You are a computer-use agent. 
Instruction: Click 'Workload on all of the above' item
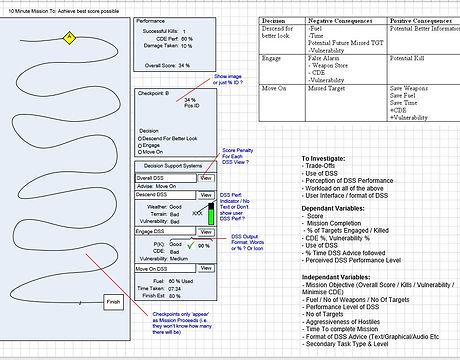(x=343, y=188)
